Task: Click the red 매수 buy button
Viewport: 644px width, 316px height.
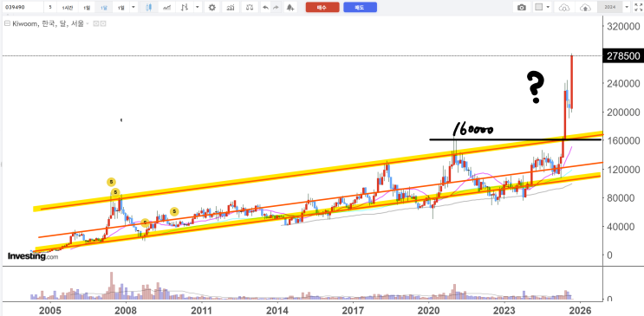Action: (322, 8)
